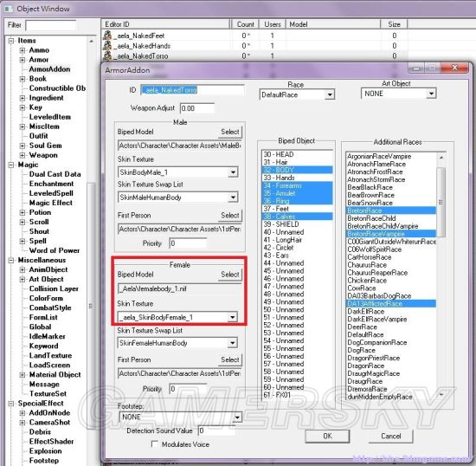Screen dimensions: 476x466
Task: Select 37 - Feet in Biped Object list
Action: click(x=297, y=209)
